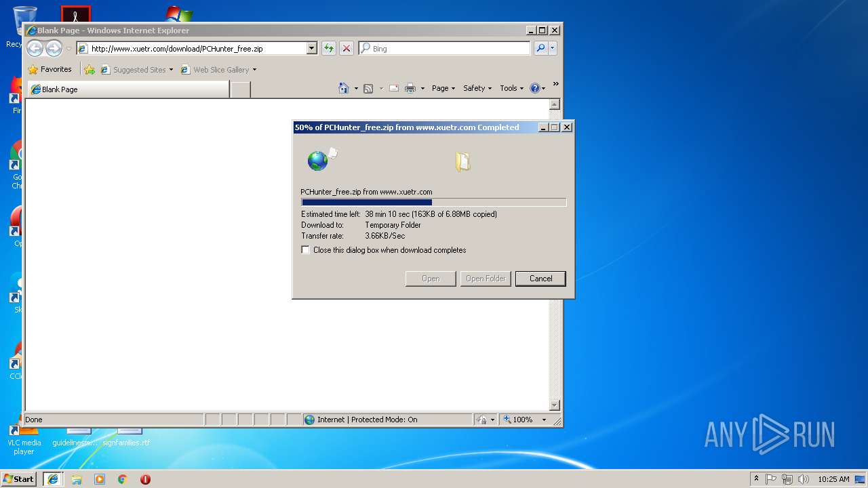868x488 pixels.
Task: Open the Opera icon on the taskbar
Action: click(145, 479)
